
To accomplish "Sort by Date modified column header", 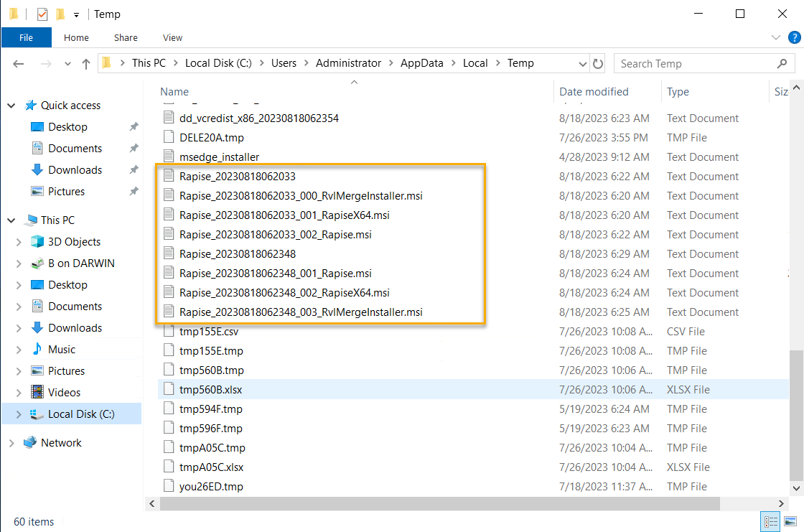I will (x=594, y=92).
